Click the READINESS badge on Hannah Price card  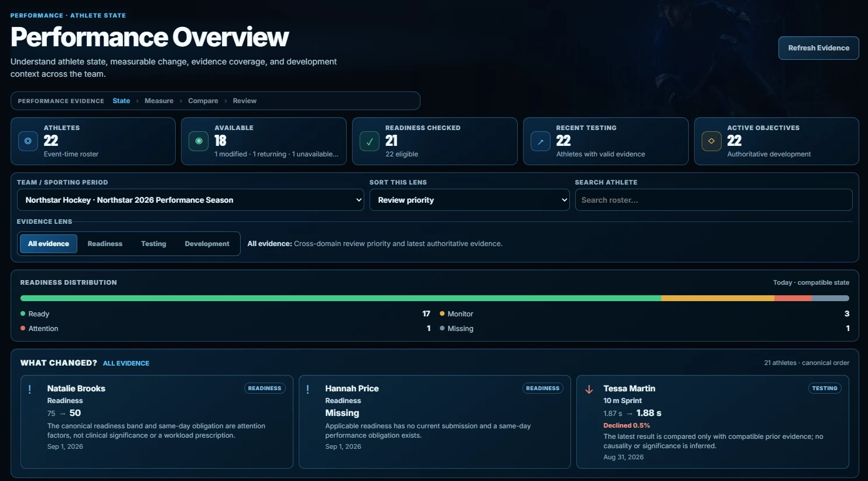click(543, 388)
